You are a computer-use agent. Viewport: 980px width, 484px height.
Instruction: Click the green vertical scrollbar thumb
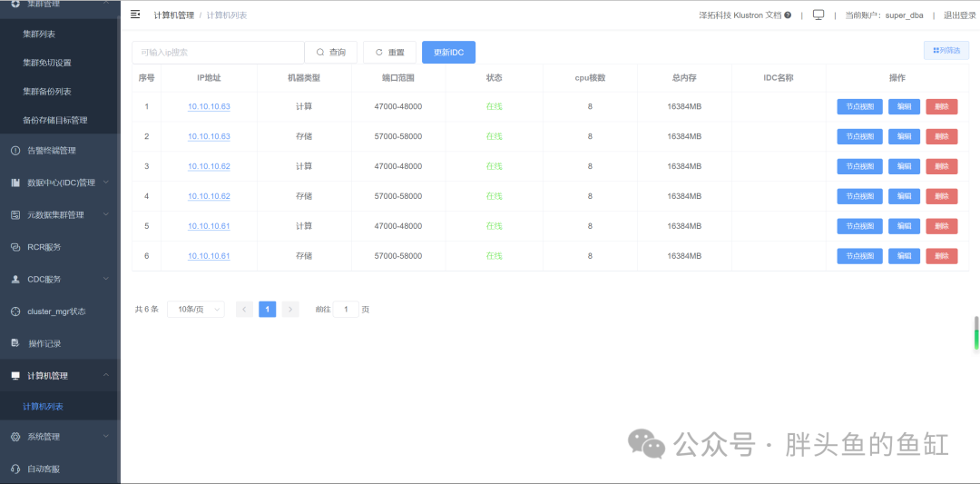pos(975,339)
